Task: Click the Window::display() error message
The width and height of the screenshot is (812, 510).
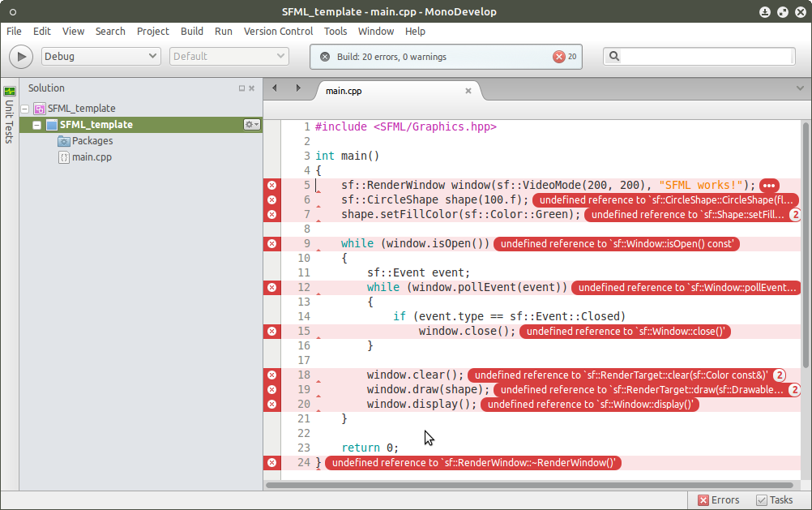Action: [x=590, y=405]
